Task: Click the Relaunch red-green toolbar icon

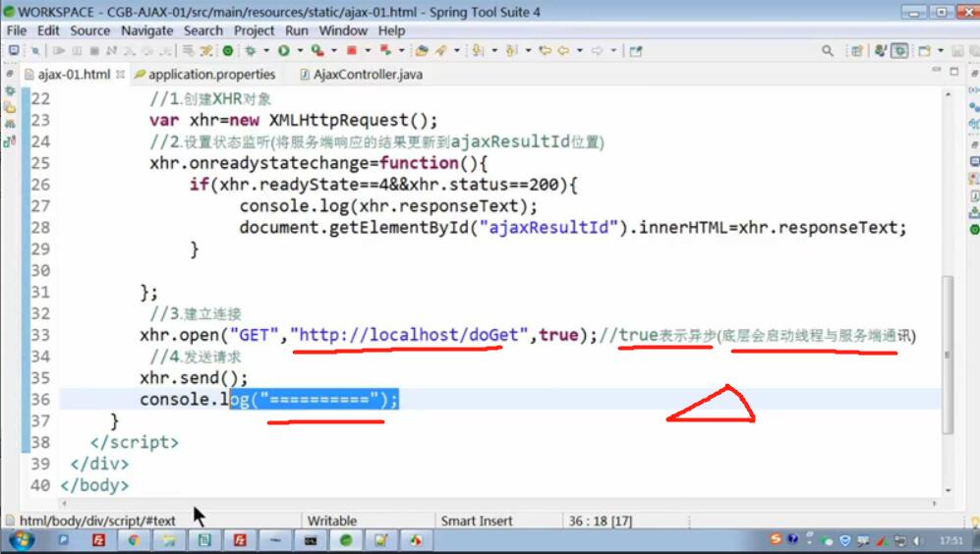Action: click(385, 51)
